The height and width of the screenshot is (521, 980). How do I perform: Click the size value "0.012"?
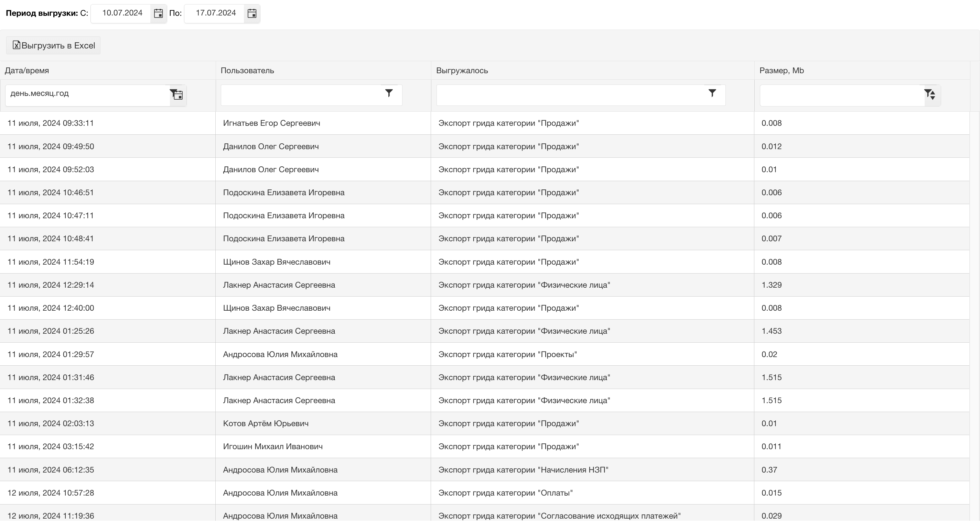click(772, 146)
